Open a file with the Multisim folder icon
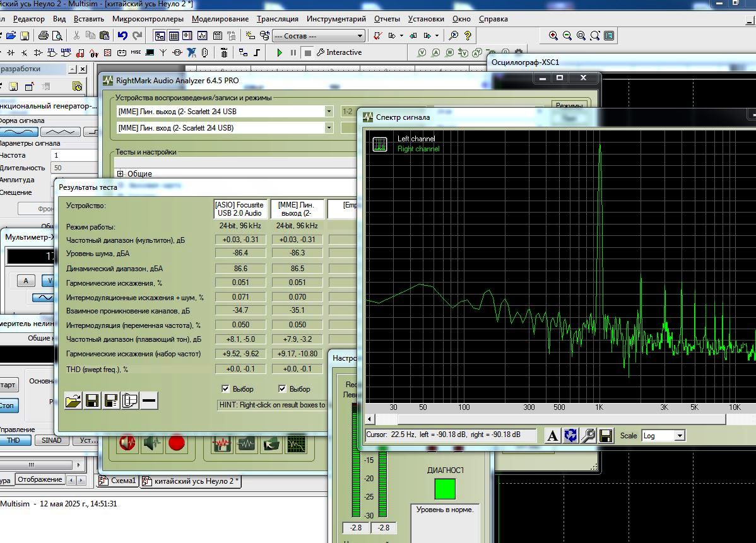The width and height of the screenshot is (756, 543). click(x=11, y=36)
